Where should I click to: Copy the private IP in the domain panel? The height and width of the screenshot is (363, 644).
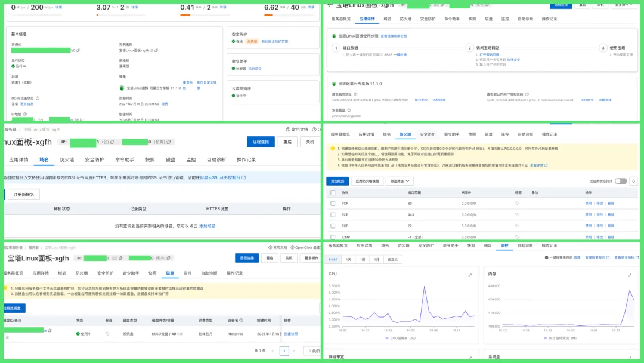pyautogui.click(x=168, y=142)
